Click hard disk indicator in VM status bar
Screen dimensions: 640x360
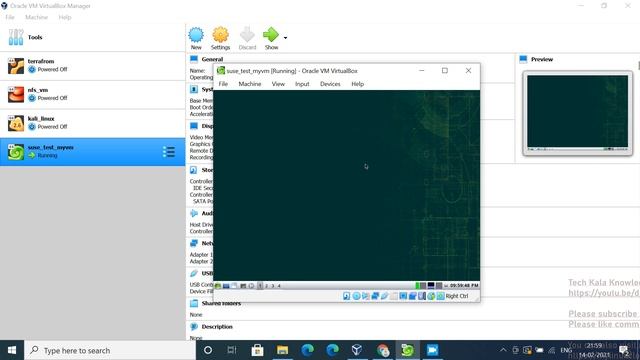[347, 296]
